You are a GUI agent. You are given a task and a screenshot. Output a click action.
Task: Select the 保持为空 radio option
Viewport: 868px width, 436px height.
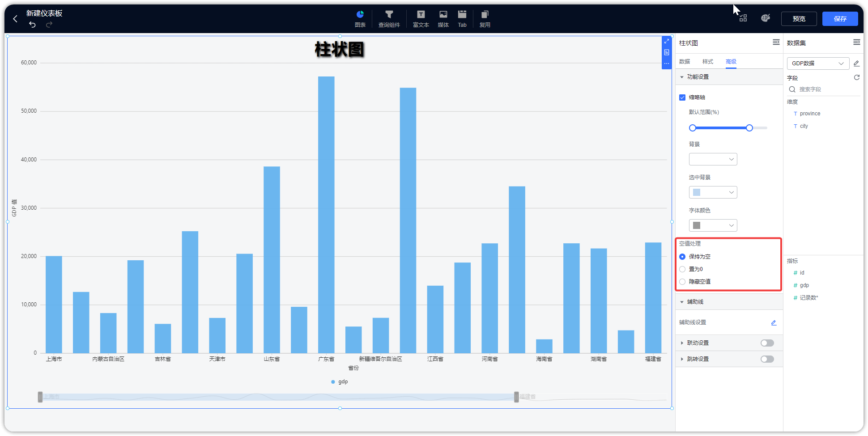[x=682, y=257]
